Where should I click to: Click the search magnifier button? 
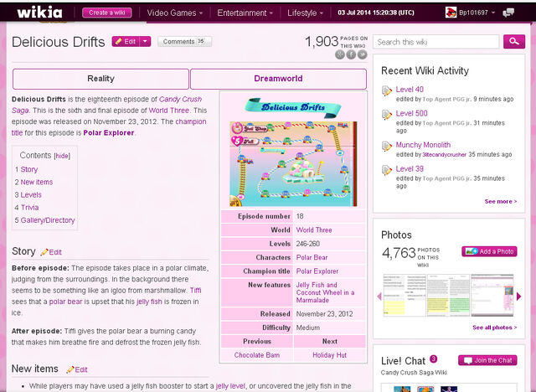click(513, 42)
